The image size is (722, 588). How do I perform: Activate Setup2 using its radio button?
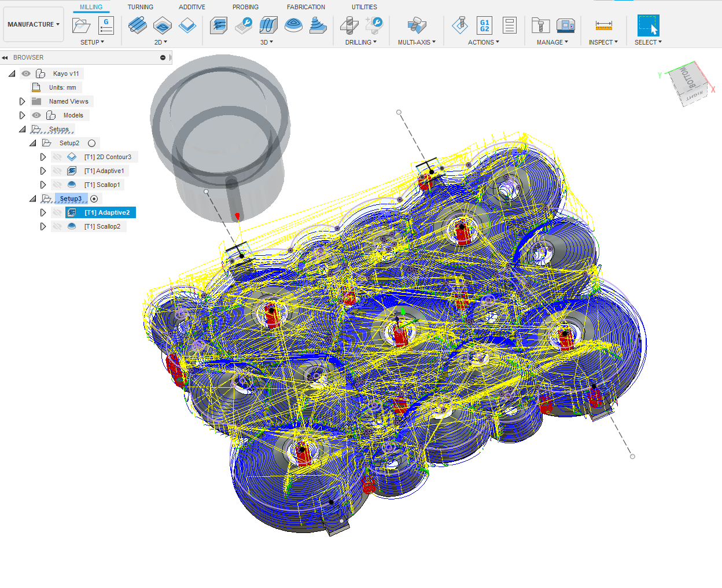click(x=91, y=143)
